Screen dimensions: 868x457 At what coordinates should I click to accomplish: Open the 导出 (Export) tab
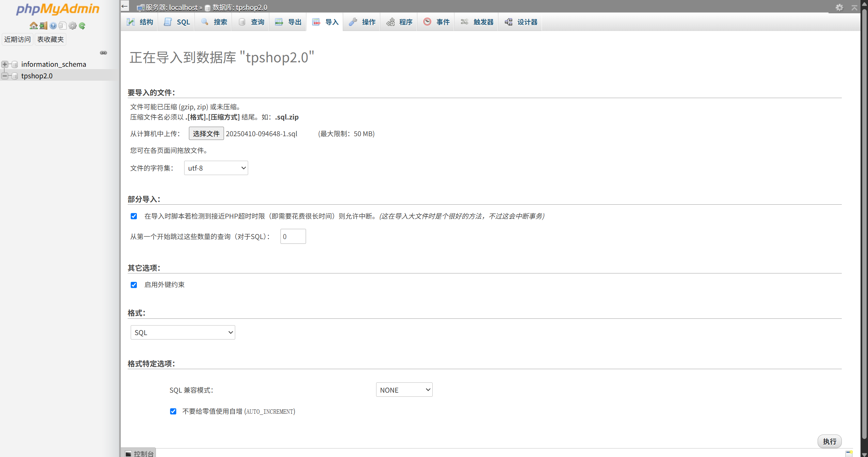[x=288, y=22]
